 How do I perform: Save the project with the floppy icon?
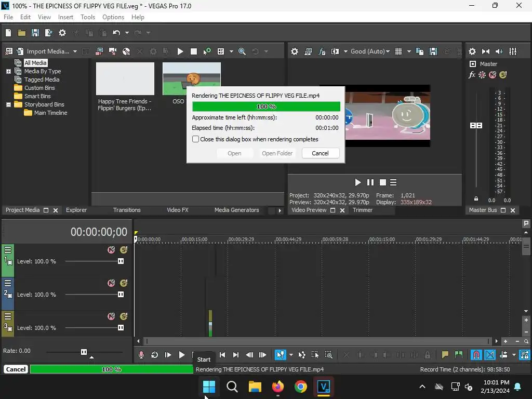[35, 33]
